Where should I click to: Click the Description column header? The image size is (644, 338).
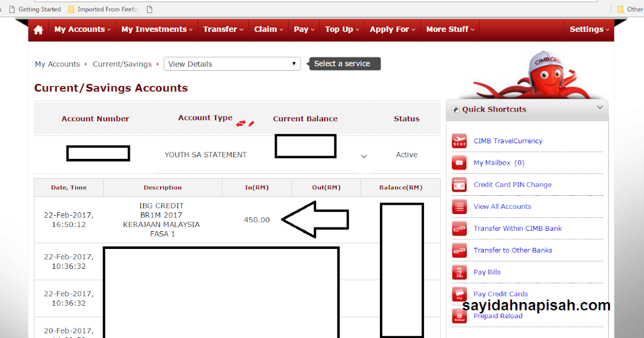tap(163, 188)
